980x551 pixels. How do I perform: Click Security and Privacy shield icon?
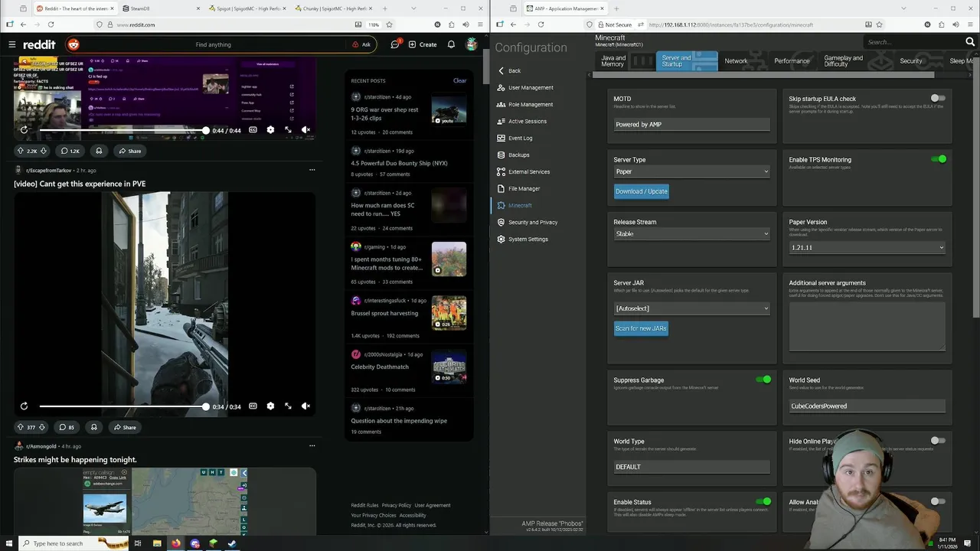pos(501,222)
